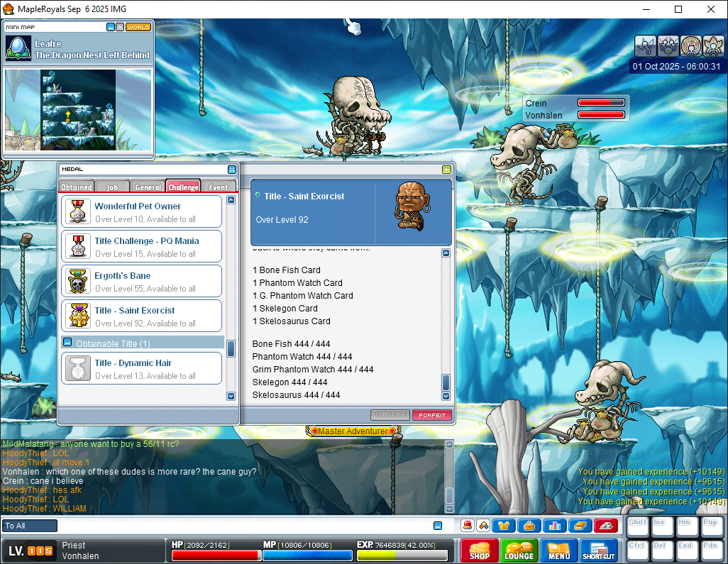Collapse the Obtainable Title section
Image resolution: width=728 pixels, height=564 pixels.
pyautogui.click(x=67, y=343)
